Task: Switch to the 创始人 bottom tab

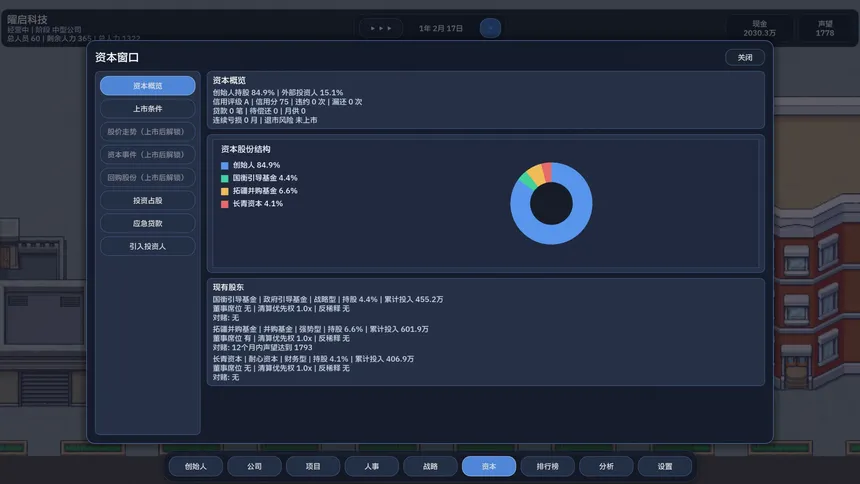Action: coord(194,466)
